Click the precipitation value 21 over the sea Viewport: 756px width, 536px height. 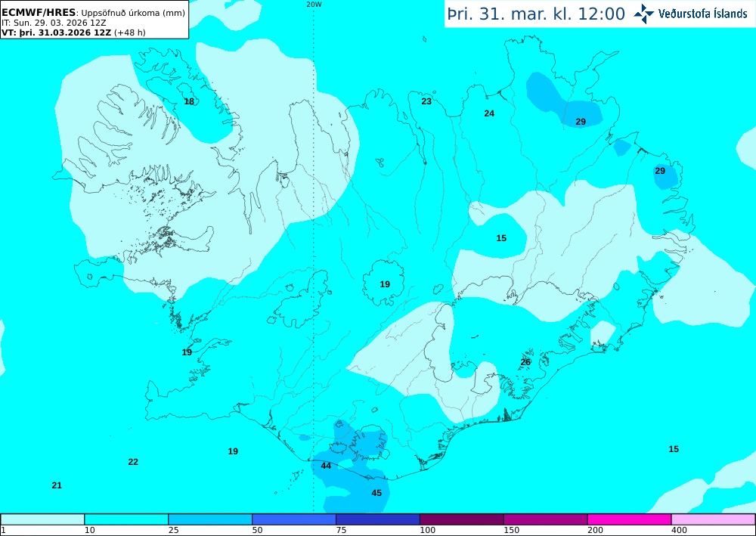(x=57, y=485)
